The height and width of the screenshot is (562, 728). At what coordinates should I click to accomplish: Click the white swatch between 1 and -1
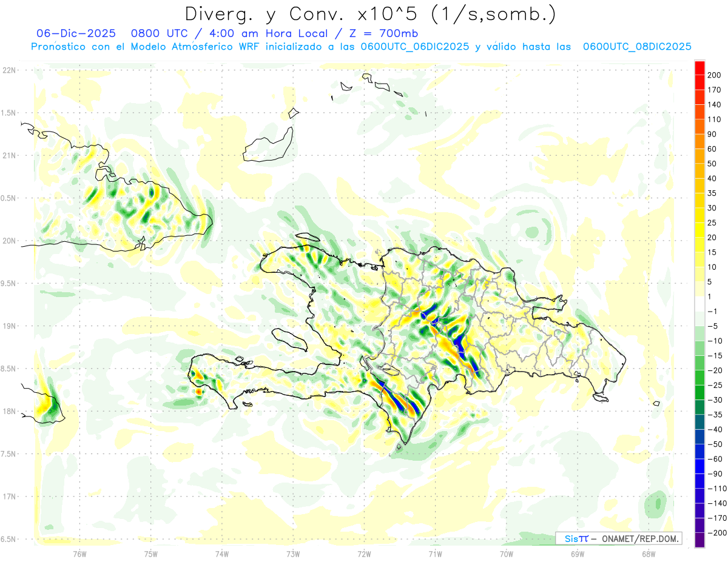coord(699,304)
